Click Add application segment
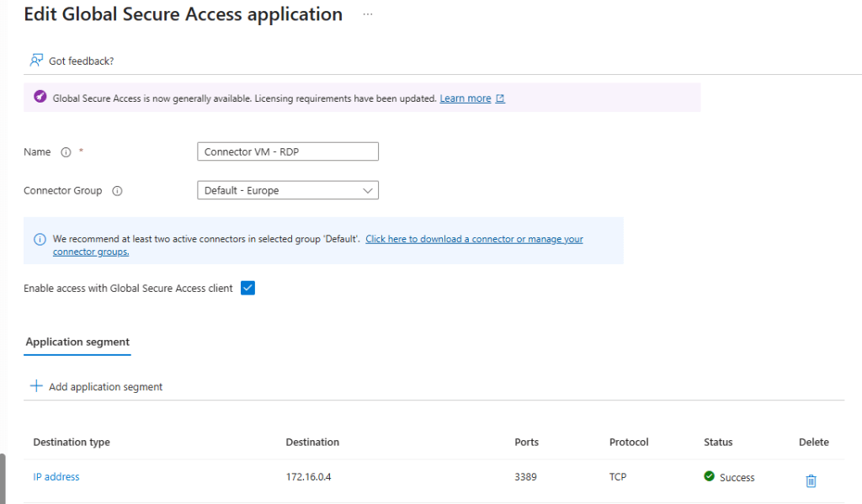The height and width of the screenshot is (504, 862). (x=105, y=387)
